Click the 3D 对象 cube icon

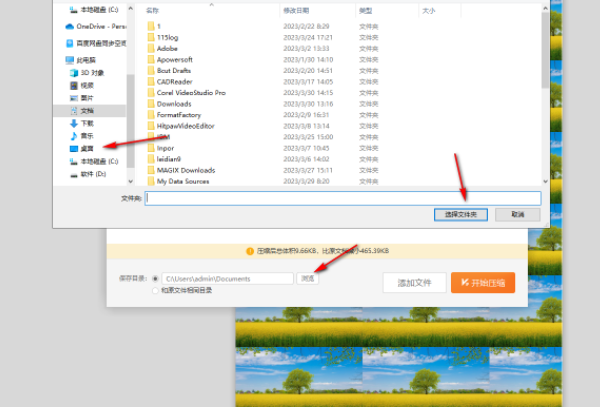point(74,73)
